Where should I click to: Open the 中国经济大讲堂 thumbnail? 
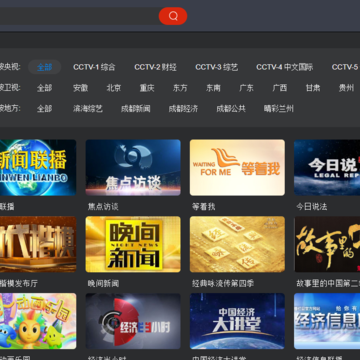[237, 321]
